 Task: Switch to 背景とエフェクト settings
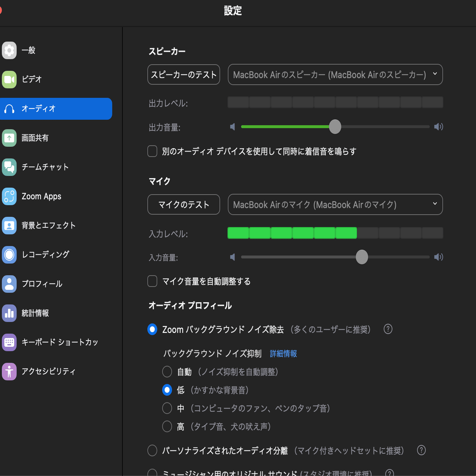click(x=56, y=226)
